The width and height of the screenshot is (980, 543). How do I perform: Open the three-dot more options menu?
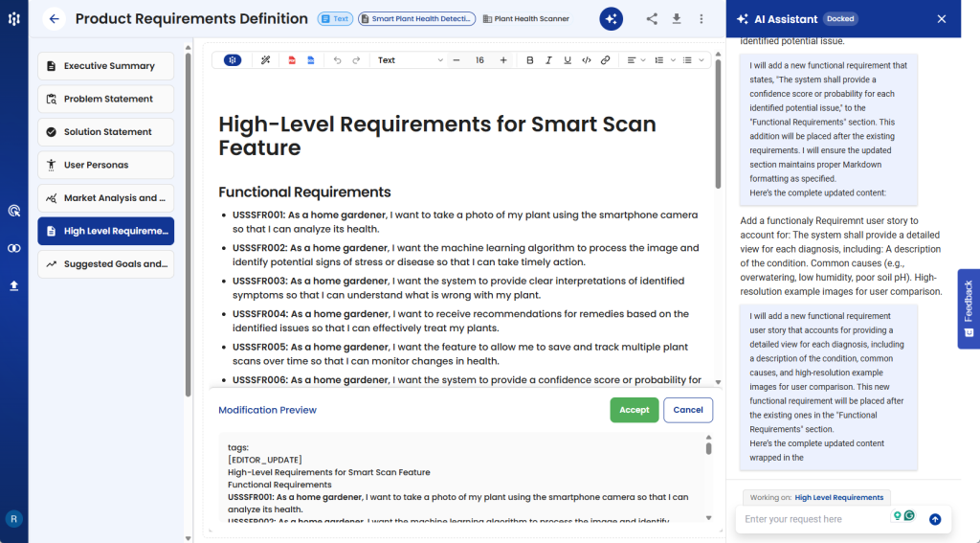tap(702, 18)
